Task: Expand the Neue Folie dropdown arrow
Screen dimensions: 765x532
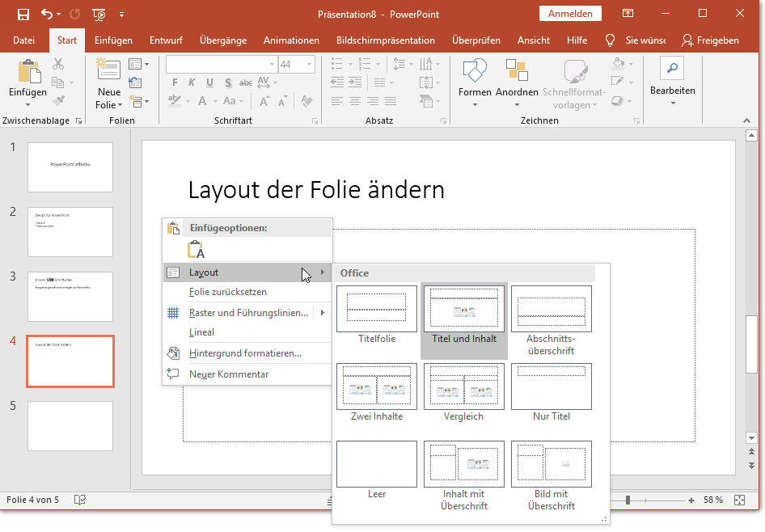Action: [120, 105]
